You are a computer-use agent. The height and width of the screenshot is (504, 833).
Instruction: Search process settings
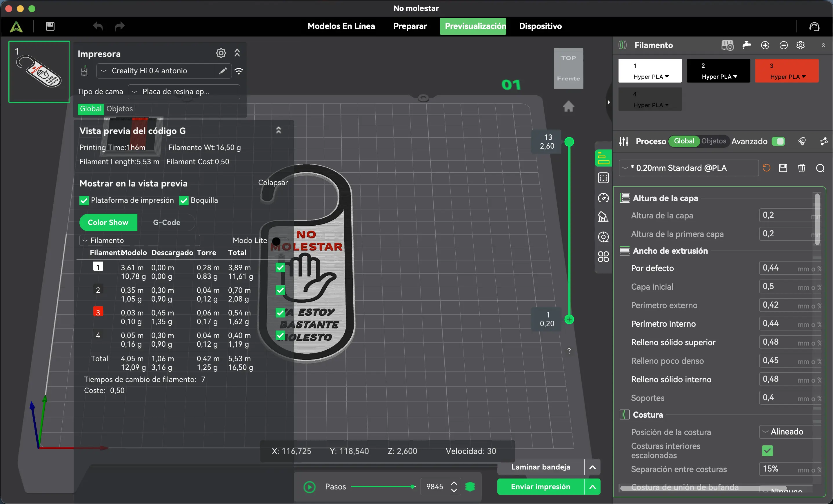[x=820, y=168]
